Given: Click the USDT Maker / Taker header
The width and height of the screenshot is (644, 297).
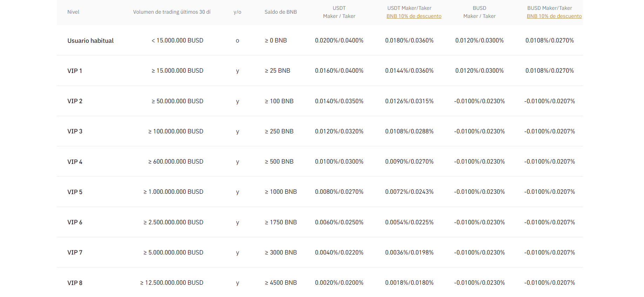Looking at the screenshot, I should click(x=339, y=12).
